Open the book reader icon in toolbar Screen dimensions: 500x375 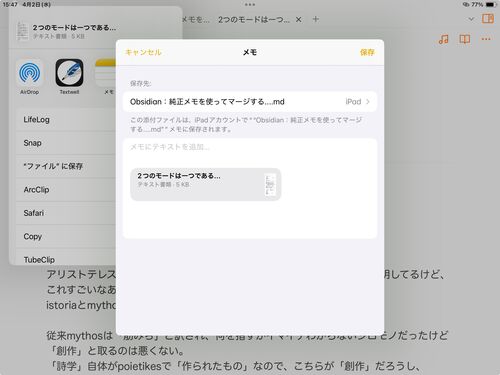(465, 39)
